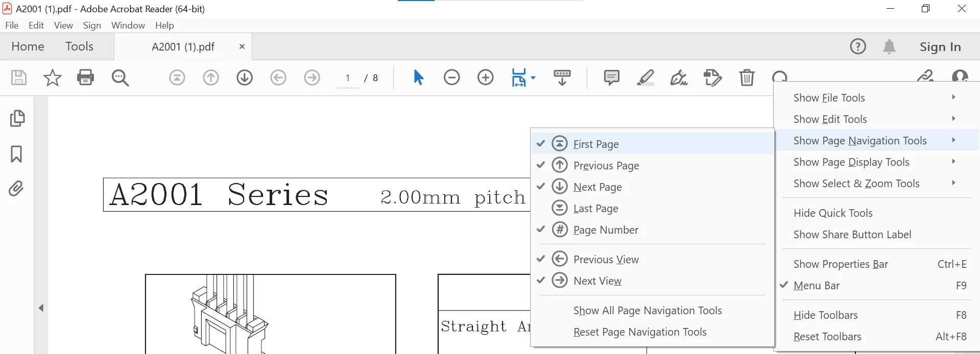
Task: Click the connector drawing thumbnail in document
Action: [271, 314]
